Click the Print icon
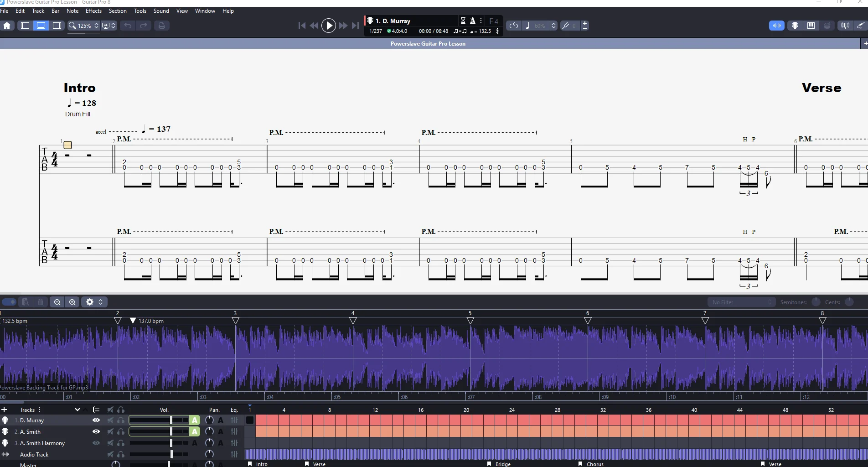 [x=161, y=26]
